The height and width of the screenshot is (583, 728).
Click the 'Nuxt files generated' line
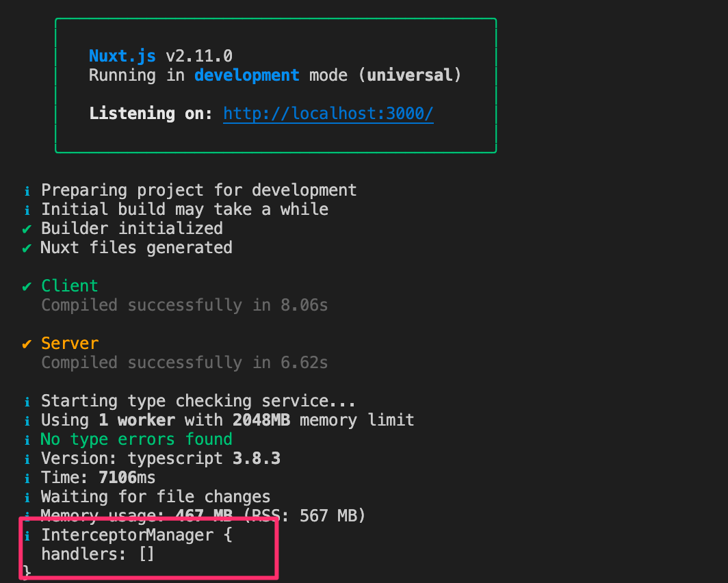(137, 248)
